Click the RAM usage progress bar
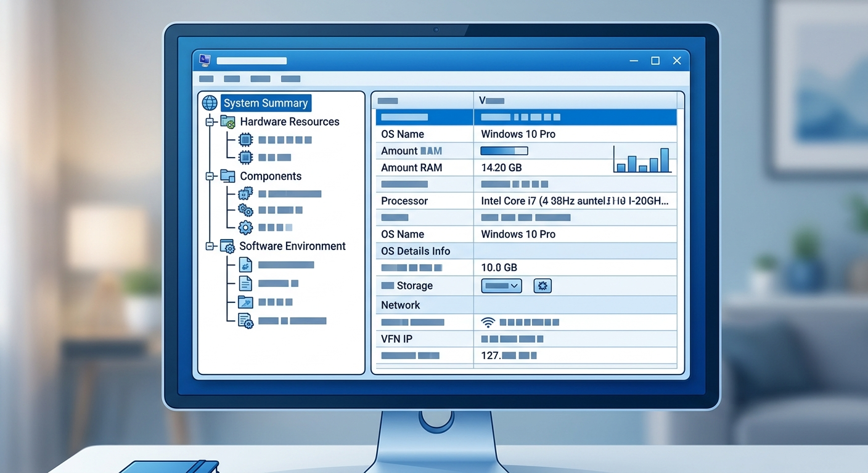868x473 pixels. 504,151
